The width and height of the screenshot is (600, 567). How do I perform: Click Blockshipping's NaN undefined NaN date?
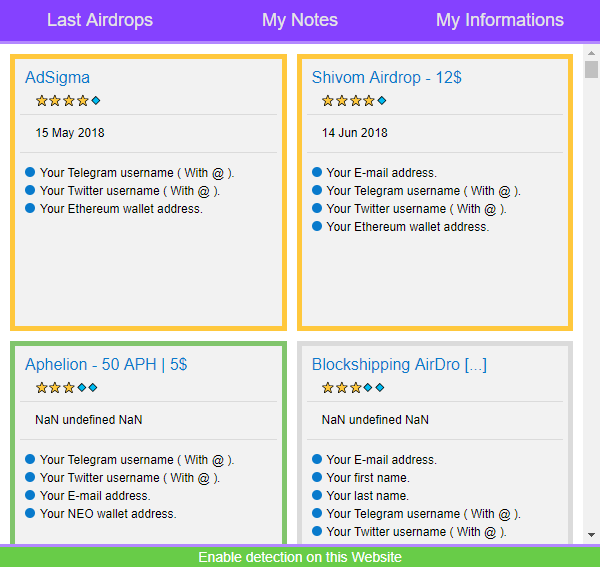coord(375,420)
